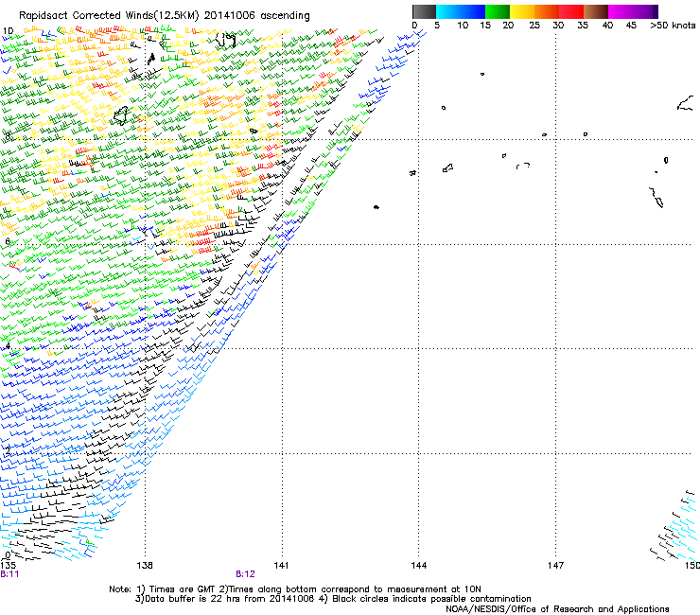Click the '35' legend tick label
The image size is (700, 615).
click(583, 26)
